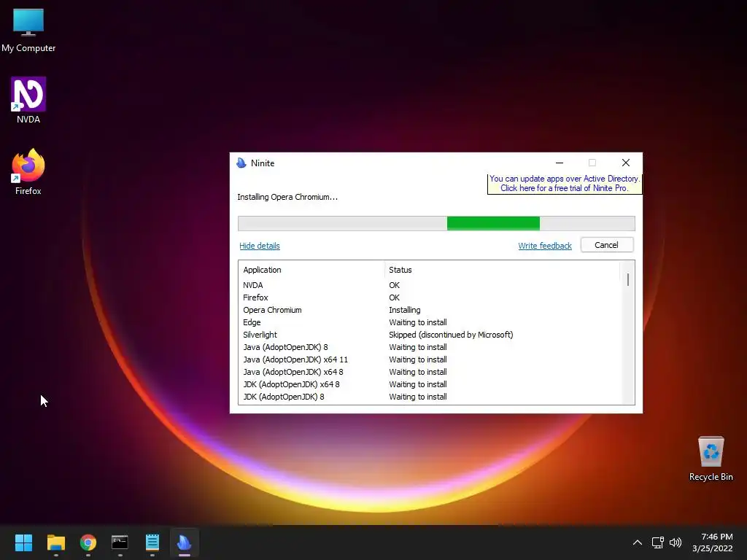Minimize the Ninite window
This screenshot has height=560, width=747.
560,163
